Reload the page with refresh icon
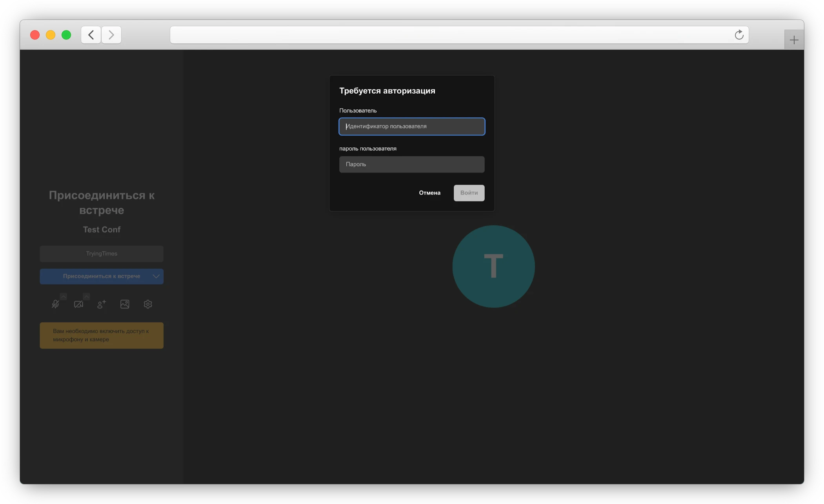 pos(739,35)
